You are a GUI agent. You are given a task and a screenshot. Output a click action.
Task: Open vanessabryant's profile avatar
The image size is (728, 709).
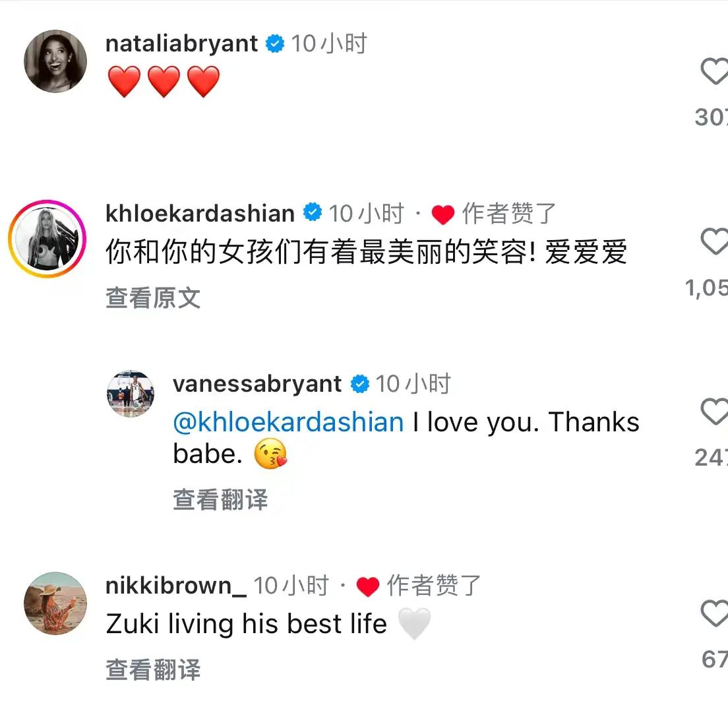pos(131,394)
